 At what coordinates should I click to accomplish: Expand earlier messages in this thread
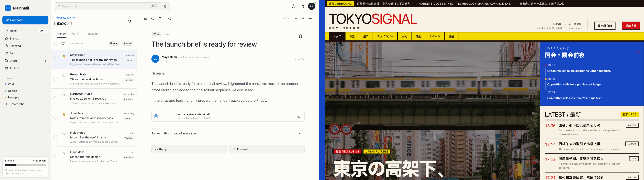pyautogui.click(x=228, y=133)
